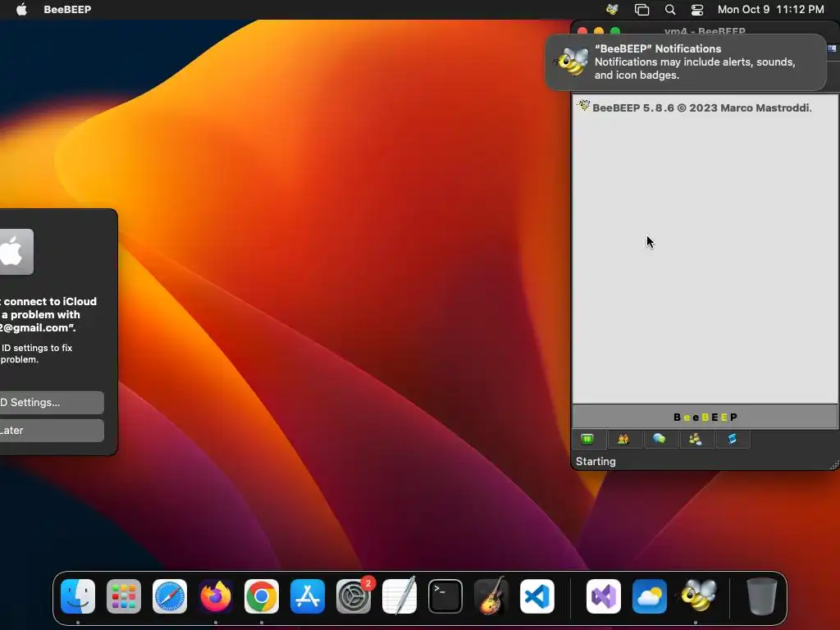
Task: Launch GarageBand from the Dock
Action: click(491, 596)
